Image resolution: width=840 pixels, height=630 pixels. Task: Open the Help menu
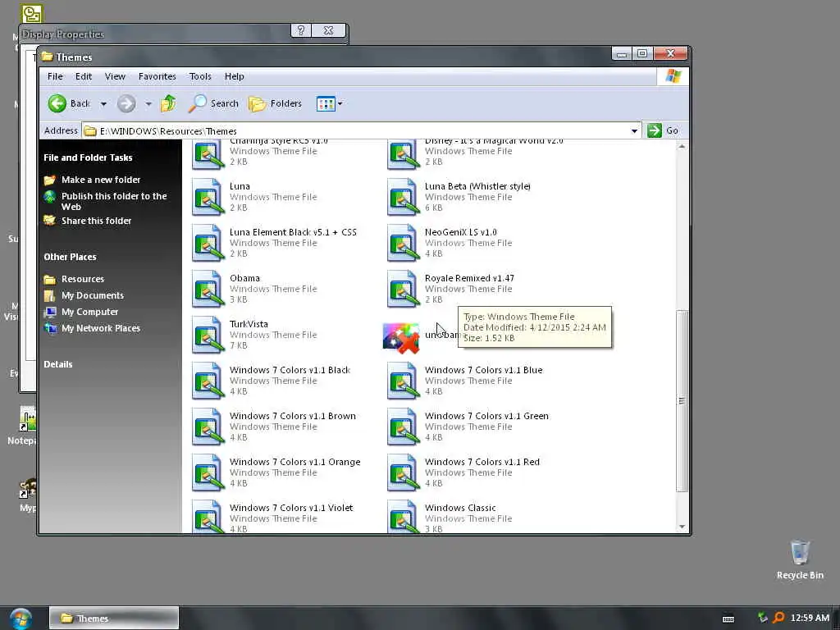pyautogui.click(x=234, y=76)
